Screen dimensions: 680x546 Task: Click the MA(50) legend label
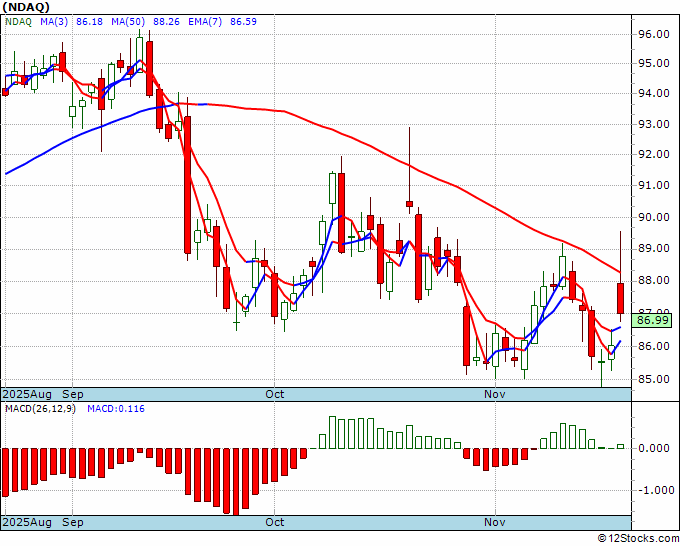click(128, 22)
